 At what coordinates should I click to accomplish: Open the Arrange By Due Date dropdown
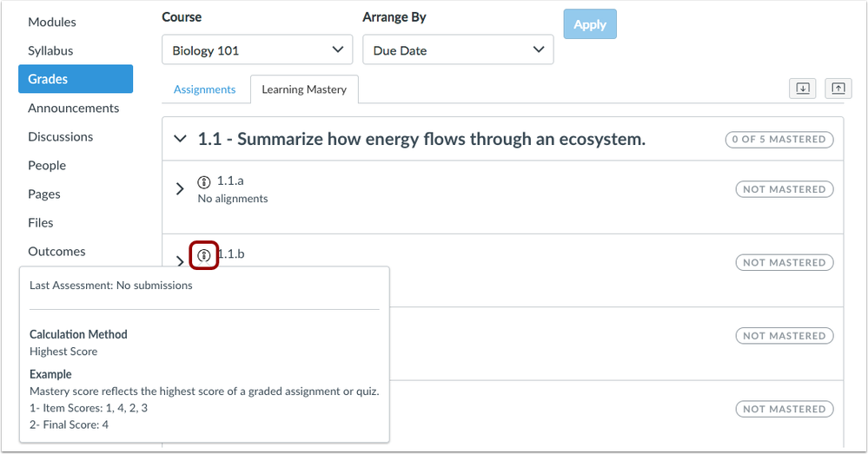click(x=458, y=50)
